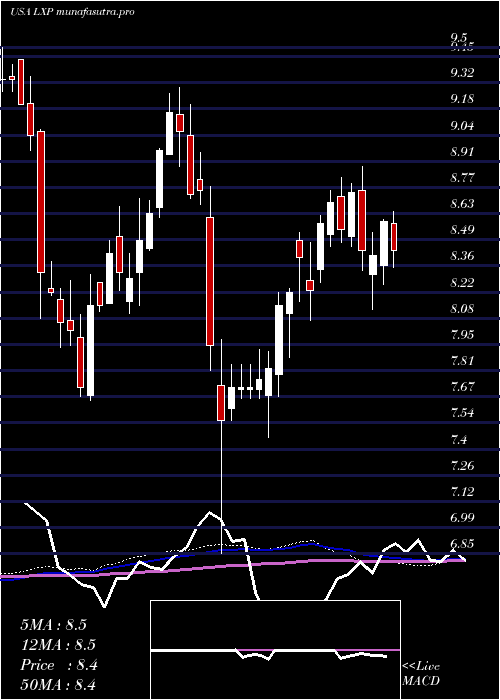This screenshot has height=700, width=500.
Task: Click the 7.54 price level label
Action: [x=462, y=412]
